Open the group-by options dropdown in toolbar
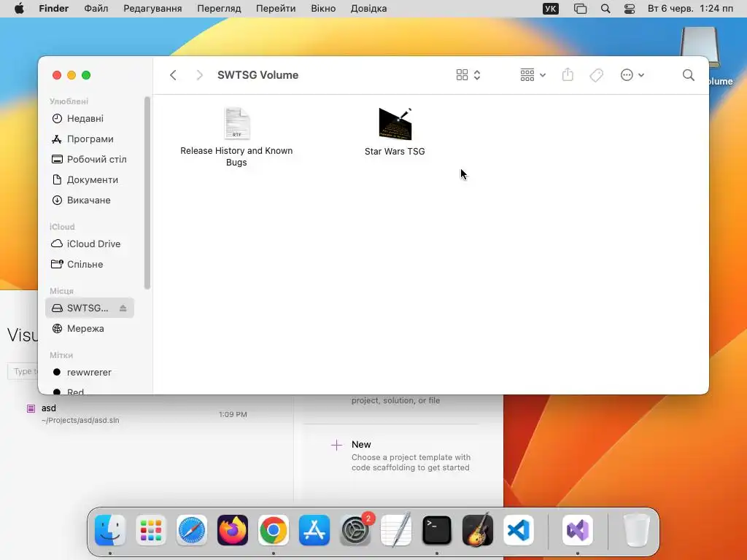 click(x=533, y=75)
